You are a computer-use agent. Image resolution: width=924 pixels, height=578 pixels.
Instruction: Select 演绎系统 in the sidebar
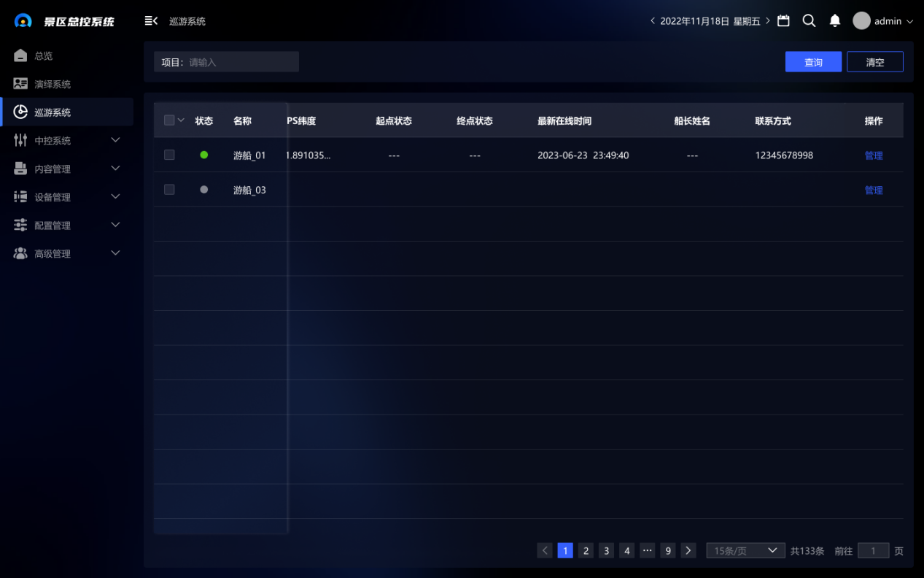pyautogui.click(x=53, y=84)
